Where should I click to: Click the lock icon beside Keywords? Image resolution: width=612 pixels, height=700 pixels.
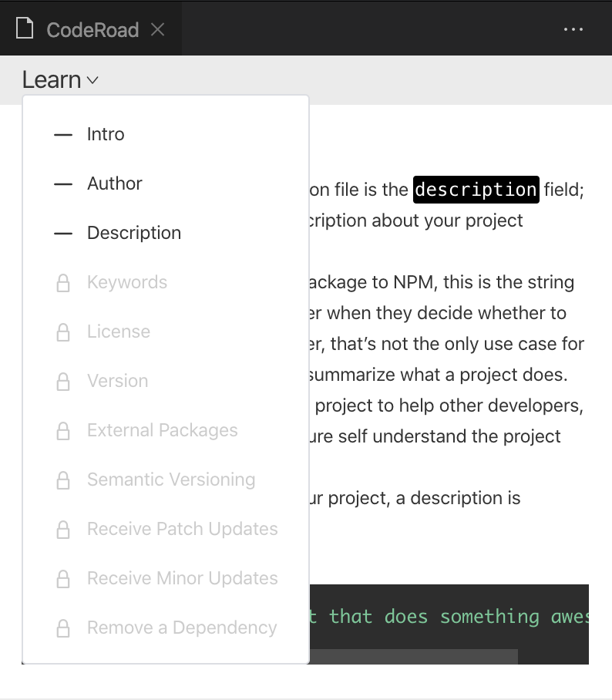pyautogui.click(x=63, y=283)
